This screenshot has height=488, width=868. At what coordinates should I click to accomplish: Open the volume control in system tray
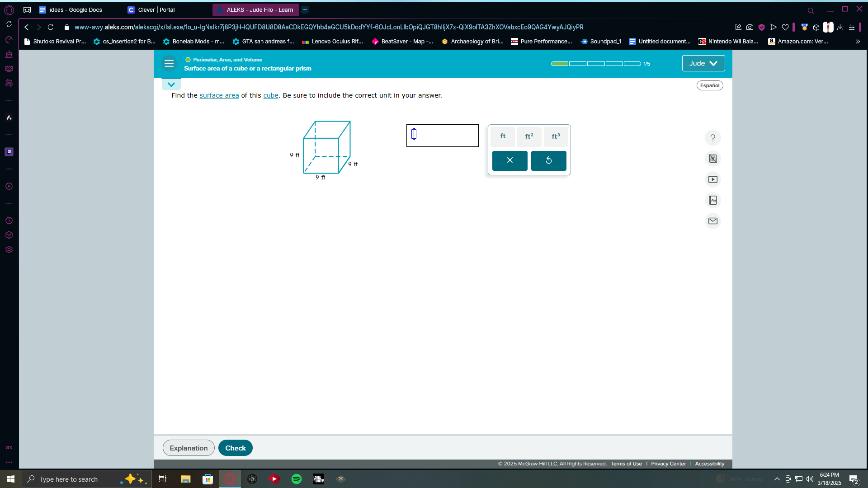[x=810, y=479]
